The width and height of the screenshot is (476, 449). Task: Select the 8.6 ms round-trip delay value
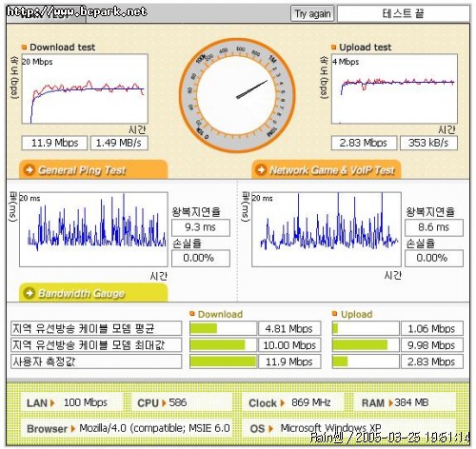point(434,227)
